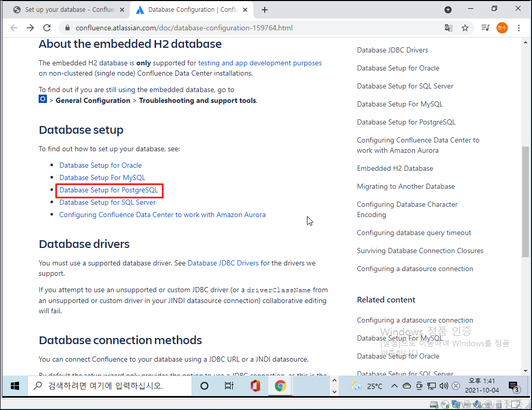The height and width of the screenshot is (410, 532).
Task: Open Database Setup for PostgreSQL bullet link
Action: tap(109, 190)
